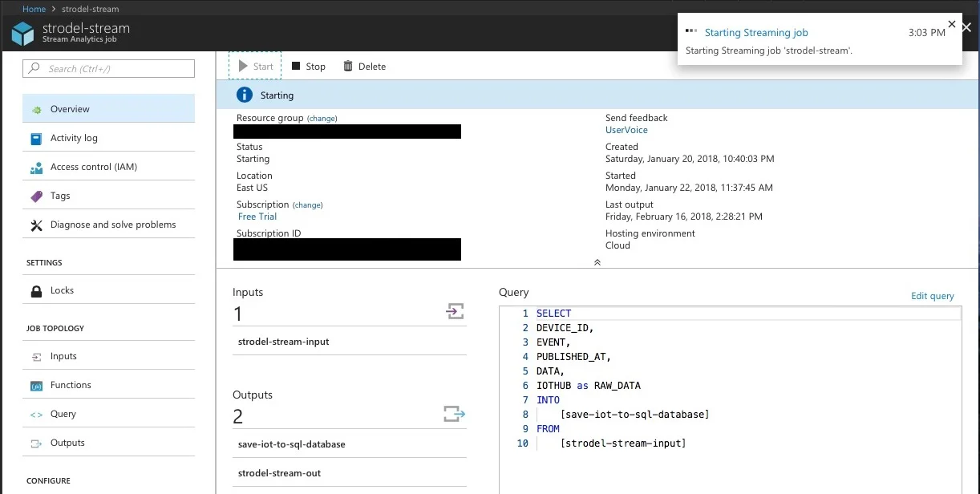The width and height of the screenshot is (980, 494).
Task: Select the strodel-stream-input row
Action: pyautogui.click(x=349, y=342)
